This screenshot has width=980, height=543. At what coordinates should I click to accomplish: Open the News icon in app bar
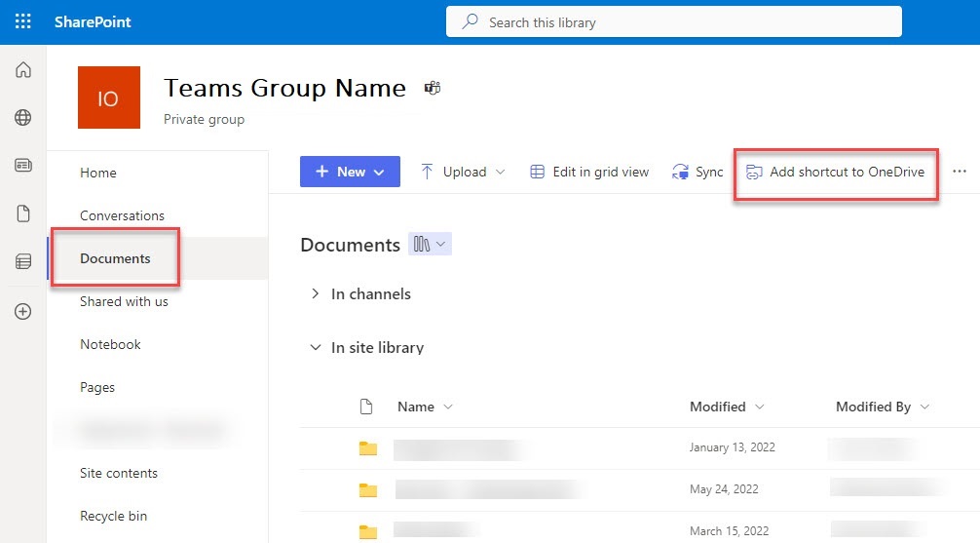[x=23, y=165]
